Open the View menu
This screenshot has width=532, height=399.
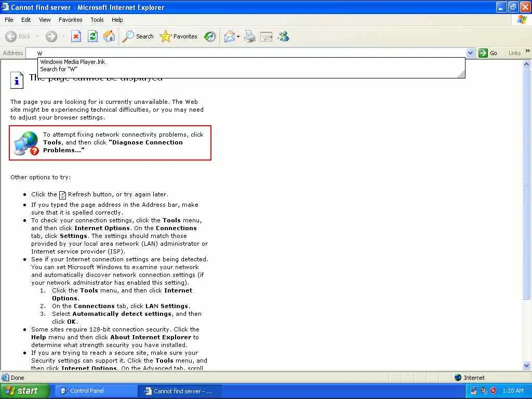(45, 20)
